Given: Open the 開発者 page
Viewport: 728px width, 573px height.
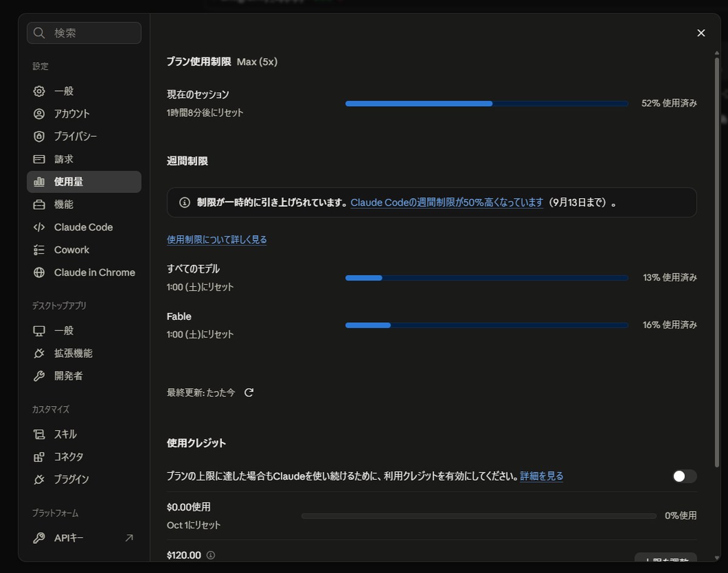Looking at the screenshot, I should point(84,376).
